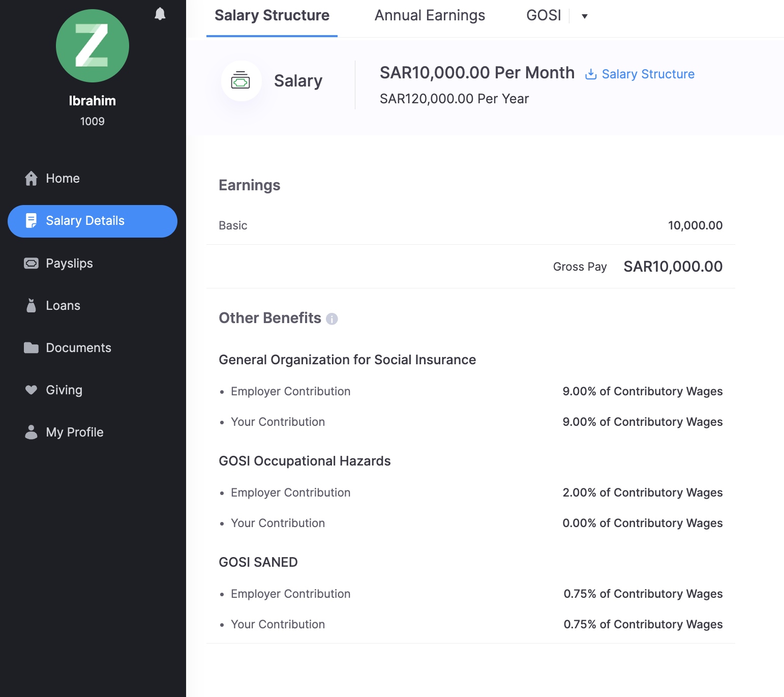The image size is (784, 697).
Task: Click the Ibrahim user name
Action: [x=93, y=101]
